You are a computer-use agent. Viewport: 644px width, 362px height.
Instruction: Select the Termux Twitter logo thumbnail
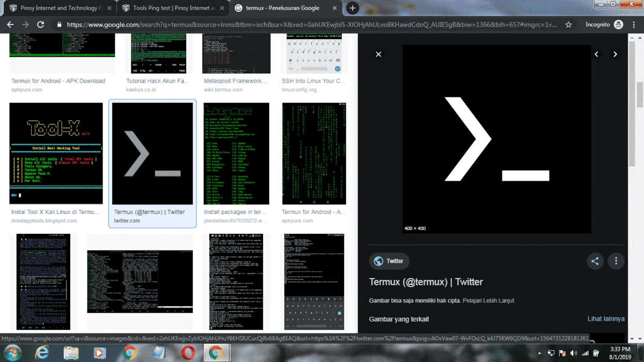pyautogui.click(x=152, y=153)
